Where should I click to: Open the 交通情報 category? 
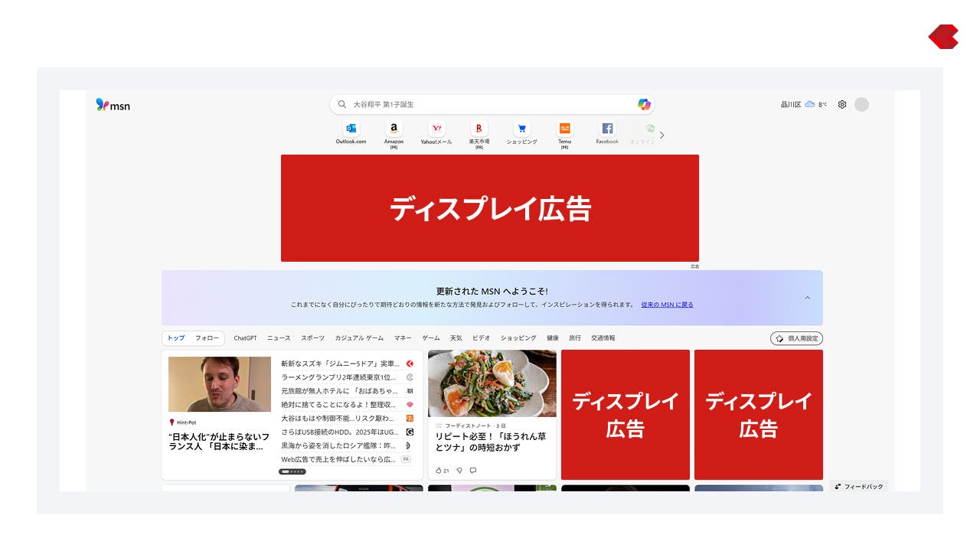click(603, 338)
